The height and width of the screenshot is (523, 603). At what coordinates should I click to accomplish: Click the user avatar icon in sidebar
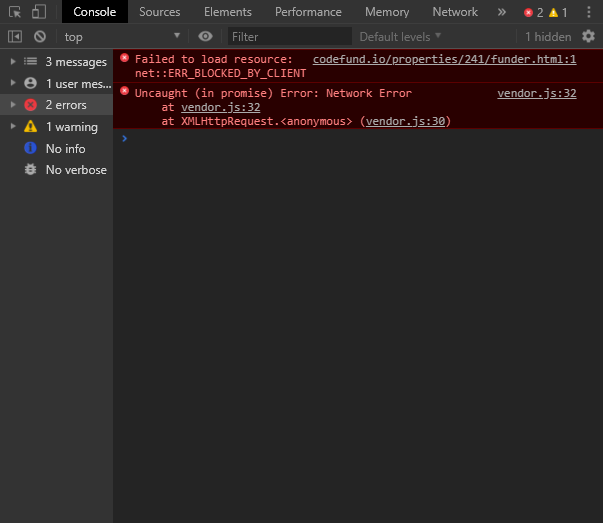point(30,83)
